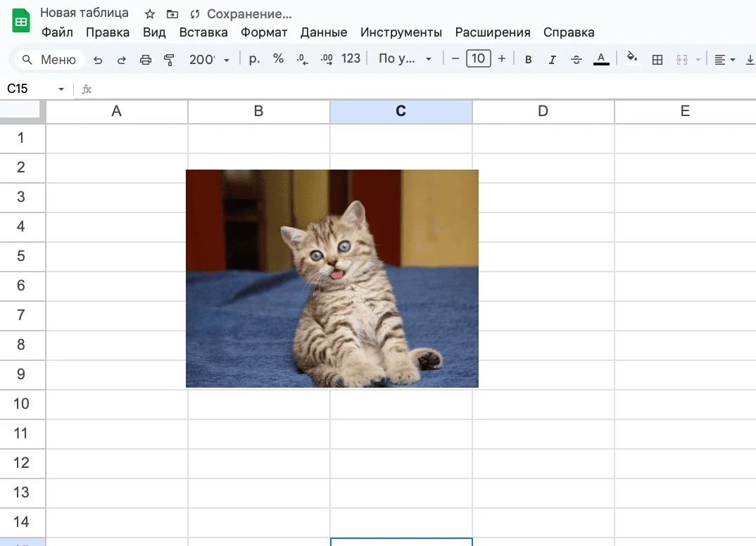Select column A header
The image size is (756, 546).
click(x=117, y=112)
